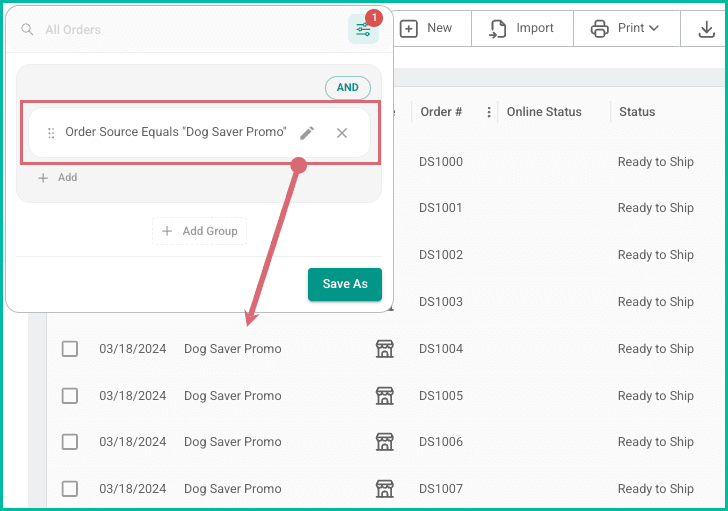Toggle the AND logic operator

[x=348, y=87]
